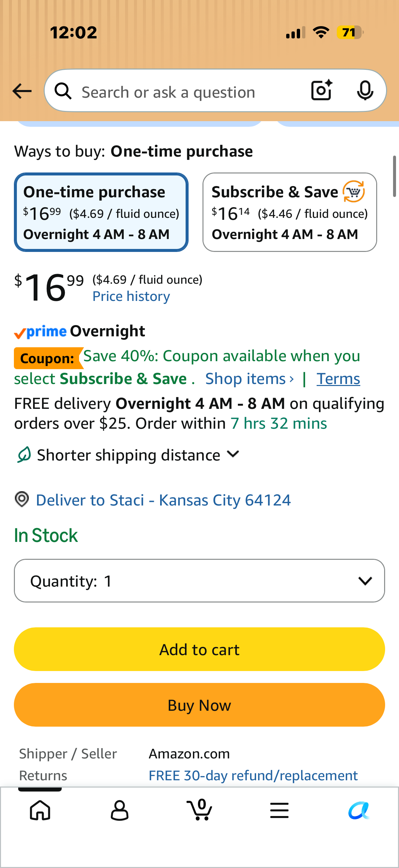Image resolution: width=399 pixels, height=868 pixels.
Task: Open camera lens search icon
Action: [x=322, y=90]
